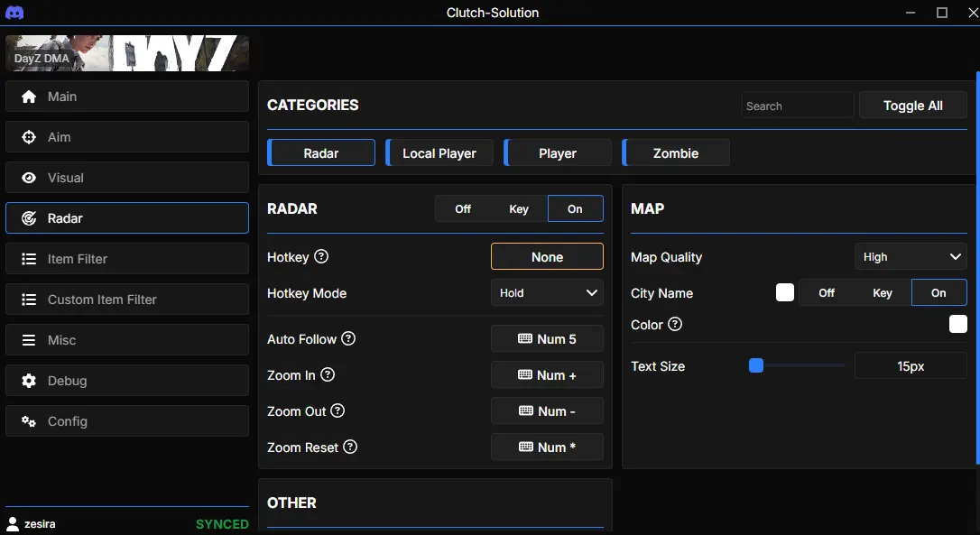This screenshot has height=535, width=980.
Task: Select the Local Player category tab
Action: pyautogui.click(x=439, y=152)
